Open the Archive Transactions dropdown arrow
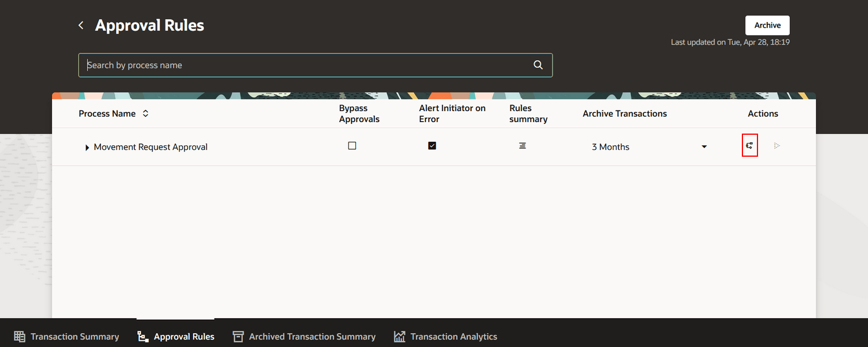 [704, 147]
